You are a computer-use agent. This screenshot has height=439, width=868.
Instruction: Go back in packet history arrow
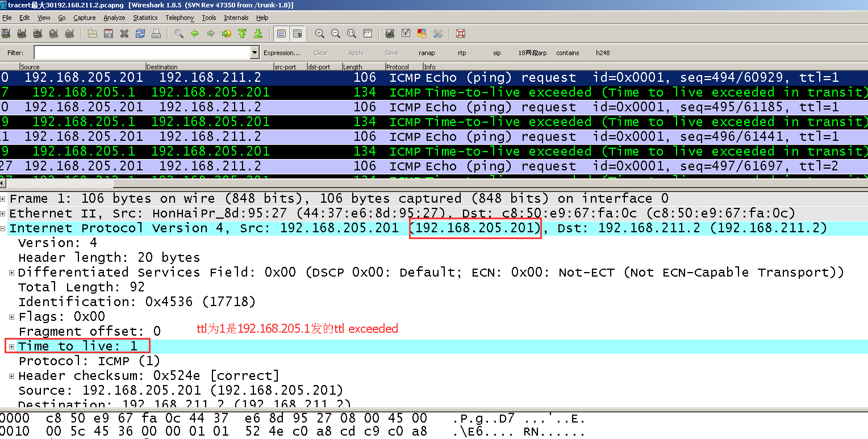(195, 34)
